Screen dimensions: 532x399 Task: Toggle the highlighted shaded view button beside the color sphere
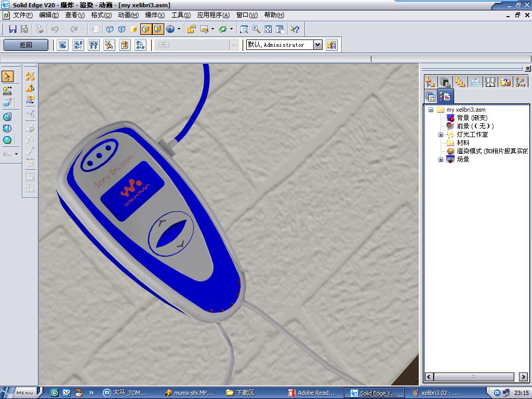pyautogui.click(x=158, y=29)
